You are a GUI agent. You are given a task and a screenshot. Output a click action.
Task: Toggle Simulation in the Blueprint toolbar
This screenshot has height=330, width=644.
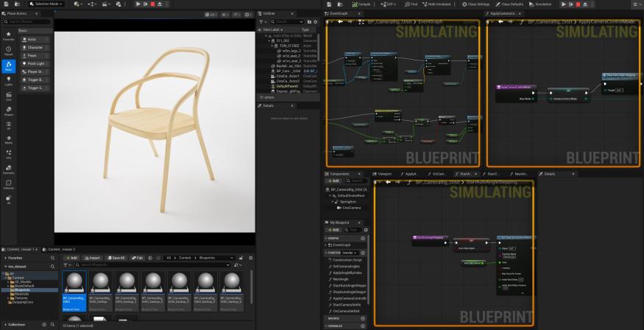[x=540, y=4]
